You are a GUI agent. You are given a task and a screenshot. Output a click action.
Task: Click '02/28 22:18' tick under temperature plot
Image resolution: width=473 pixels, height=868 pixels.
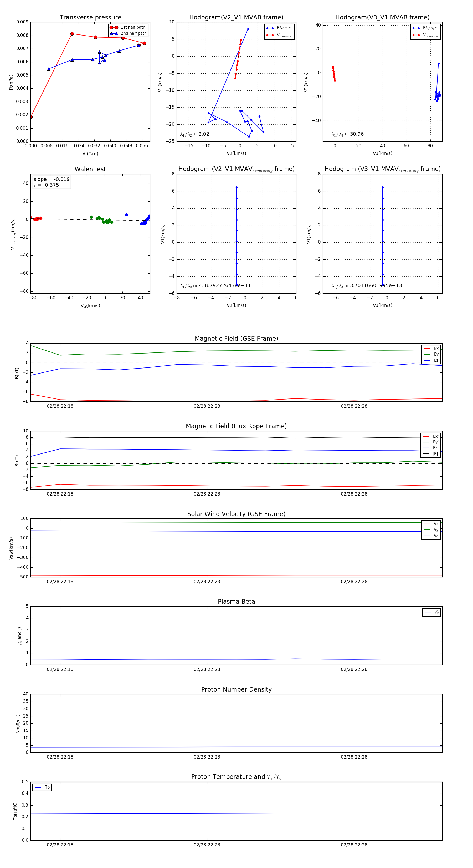point(60,845)
